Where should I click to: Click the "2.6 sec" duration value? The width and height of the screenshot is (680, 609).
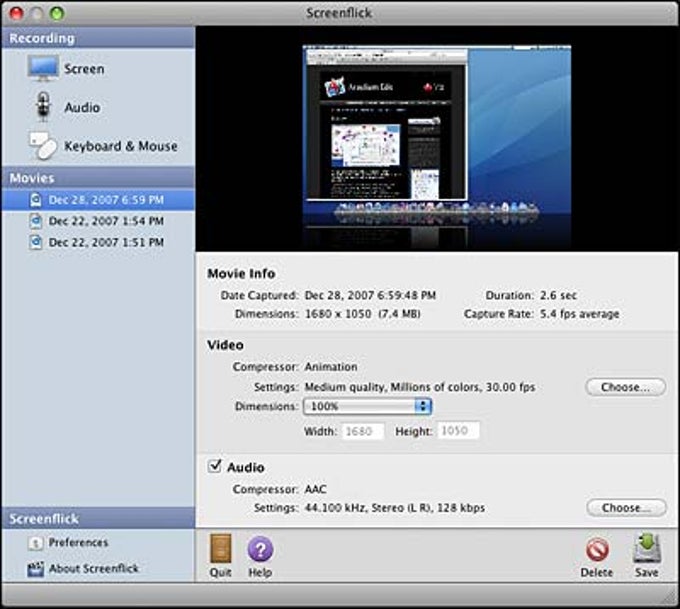coord(558,295)
